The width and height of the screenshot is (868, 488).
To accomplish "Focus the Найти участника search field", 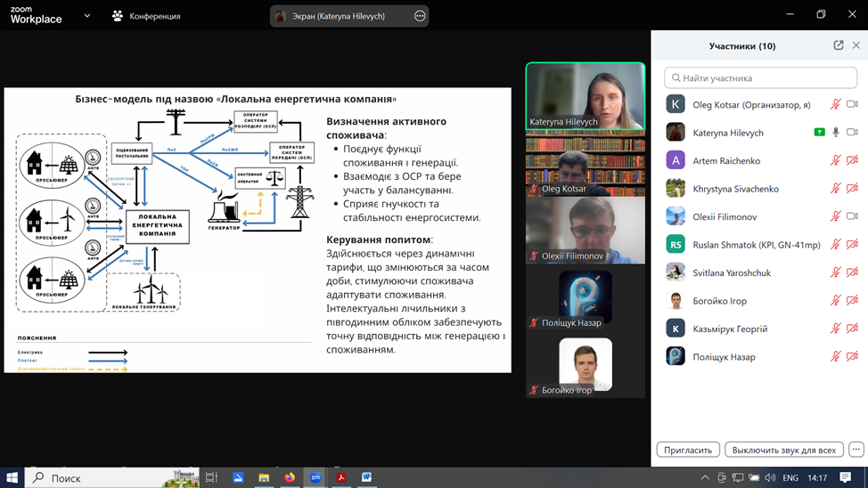I will [760, 78].
